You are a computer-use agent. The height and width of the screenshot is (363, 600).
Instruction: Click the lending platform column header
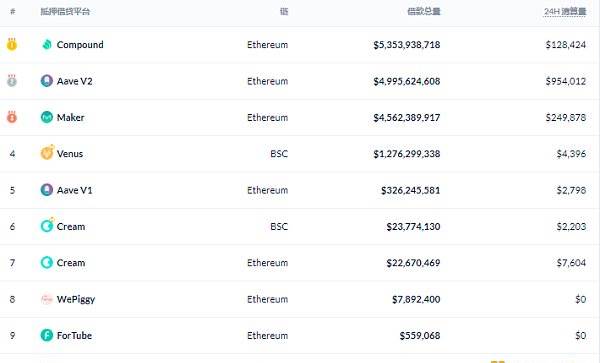coord(65,11)
